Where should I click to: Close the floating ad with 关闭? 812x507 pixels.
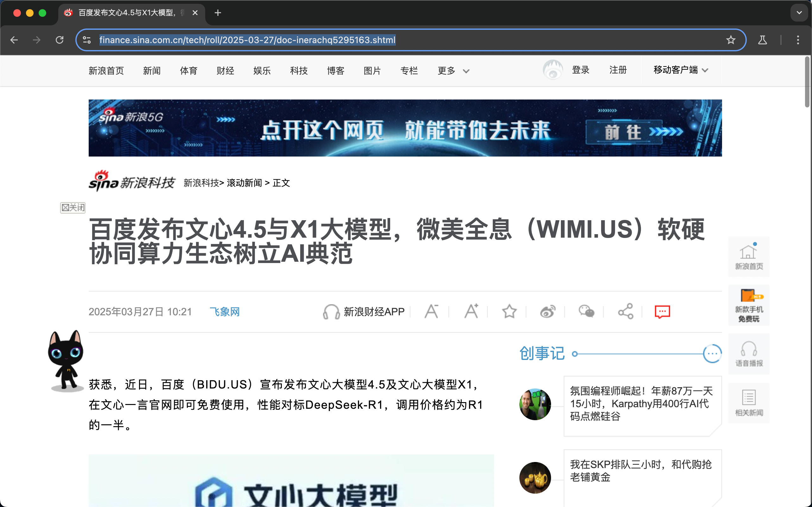point(73,208)
